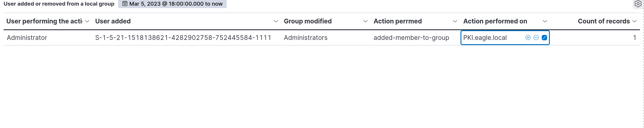The width and height of the screenshot is (644, 128).
Task: Click the User added column header
Action: (113, 21)
